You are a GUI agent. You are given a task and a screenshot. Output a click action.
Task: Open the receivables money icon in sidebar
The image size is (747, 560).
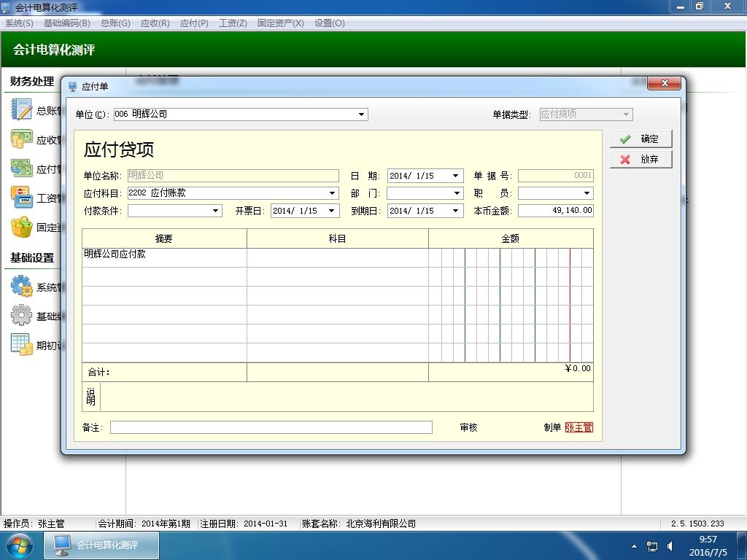[21, 139]
